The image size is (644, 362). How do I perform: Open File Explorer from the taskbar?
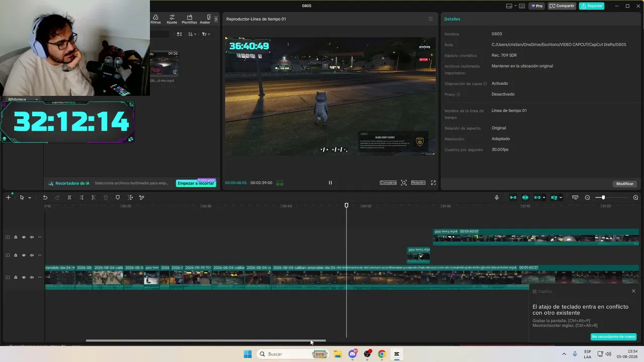tap(338, 354)
